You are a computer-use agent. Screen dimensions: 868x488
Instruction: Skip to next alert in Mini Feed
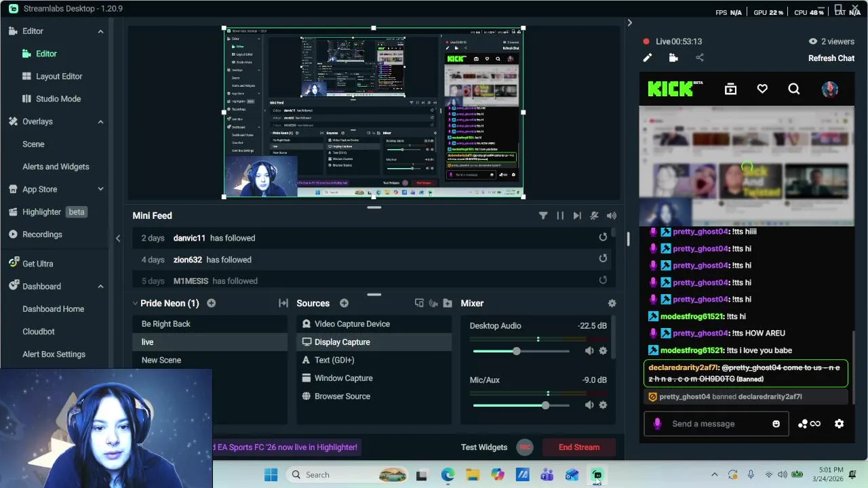(x=577, y=216)
